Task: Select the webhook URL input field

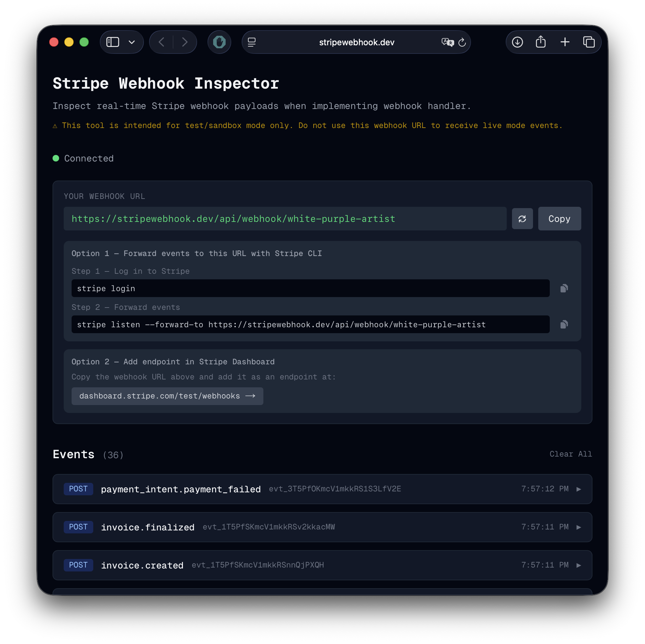Action: pyautogui.click(x=285, y=219)
